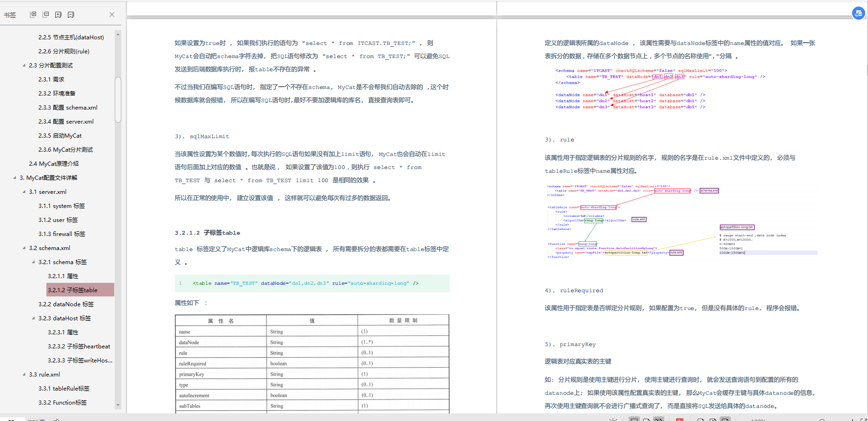Add a new bookmark via the bookmark-plus icon
This screenshot has width=868, height=421.
[x=58, y=15]
